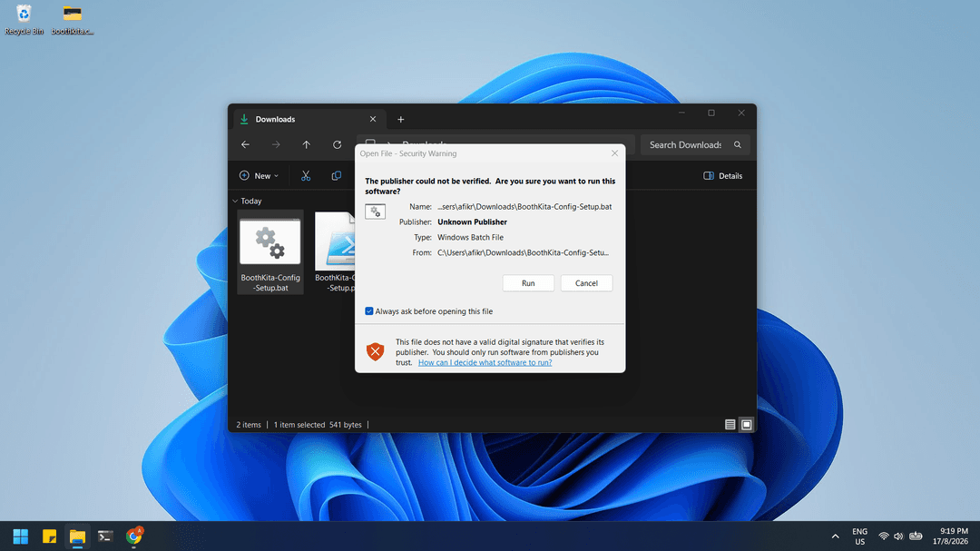Click the battery status icon
980x551 pixels.
916,536
